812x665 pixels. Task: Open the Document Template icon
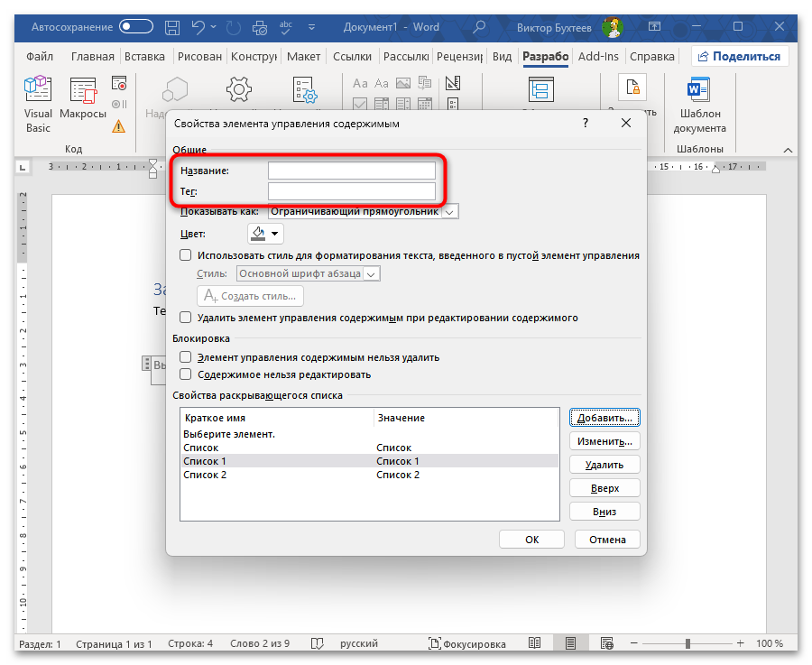(698, 99)
